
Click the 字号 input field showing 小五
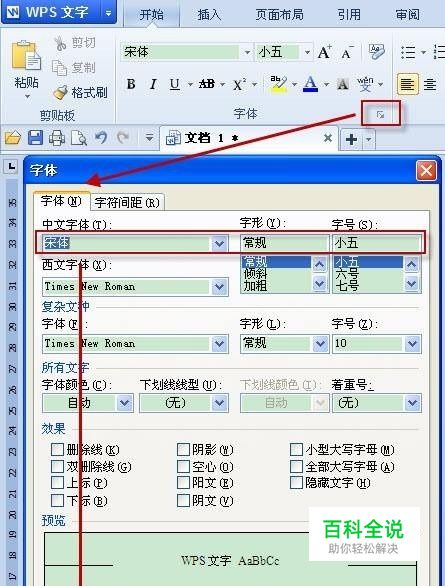[377, 243]
